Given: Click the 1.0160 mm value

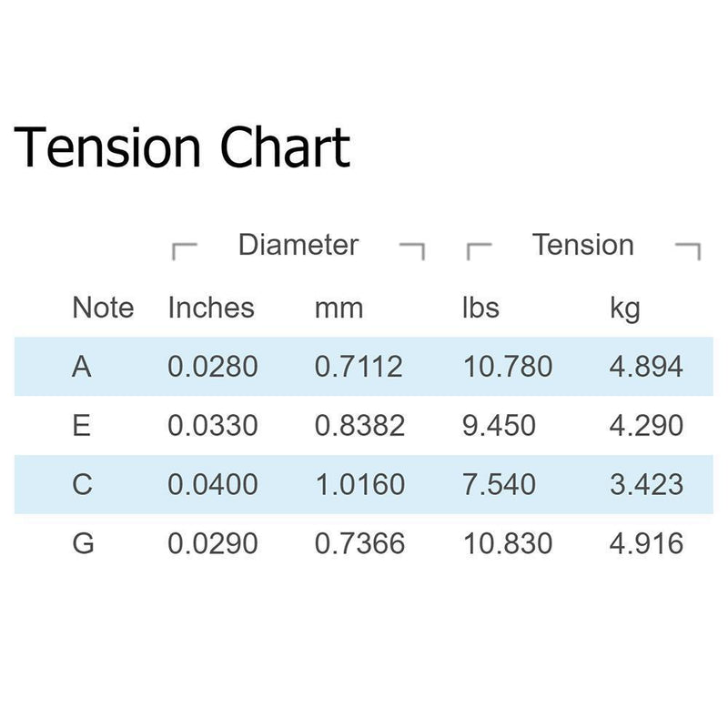Looking at the screenshot, I should (x=360, y=484).
